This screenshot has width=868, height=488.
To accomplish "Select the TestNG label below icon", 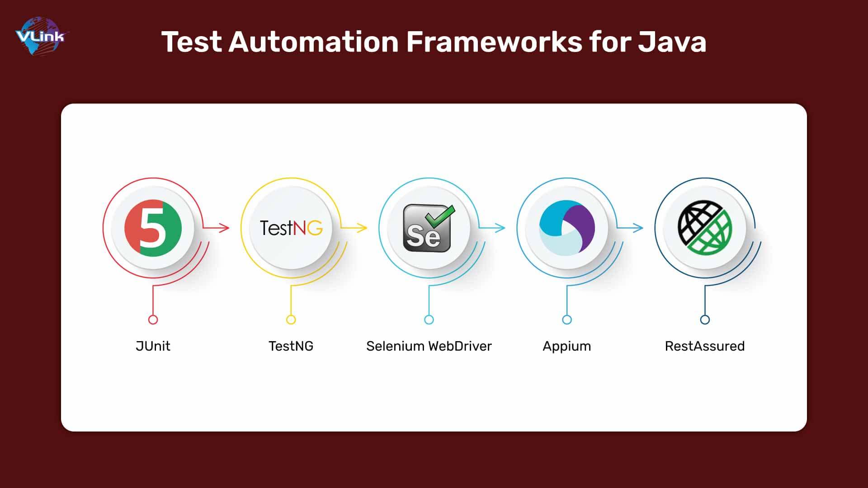I will point(292,346).
